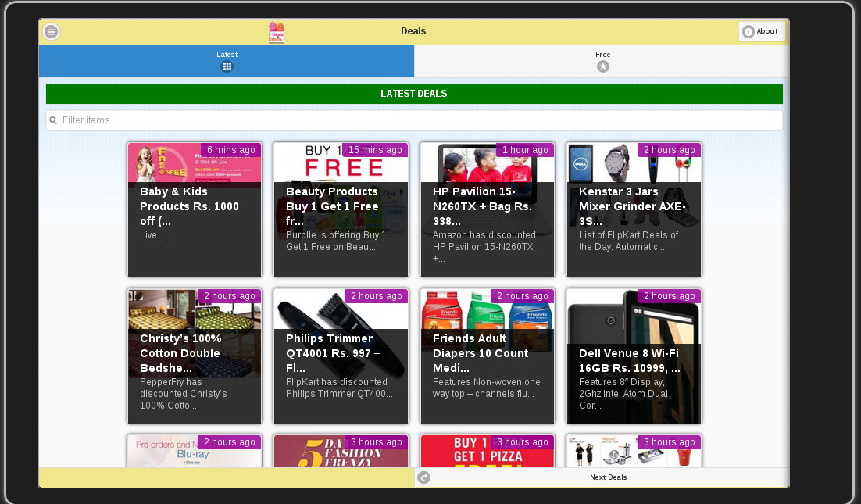Image resolution: width=861 pixels, height=504 pixels.
Task: Open Kenstar 3 Jars Mixer Grinder deal
Action: click(634, 209)
